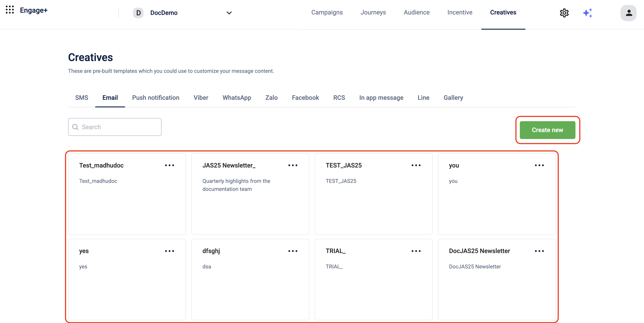Open options menu for JAS25 Newsletter_ template
Image resolution: width=644 pixels, height=323 pixels.
(292, 165)
